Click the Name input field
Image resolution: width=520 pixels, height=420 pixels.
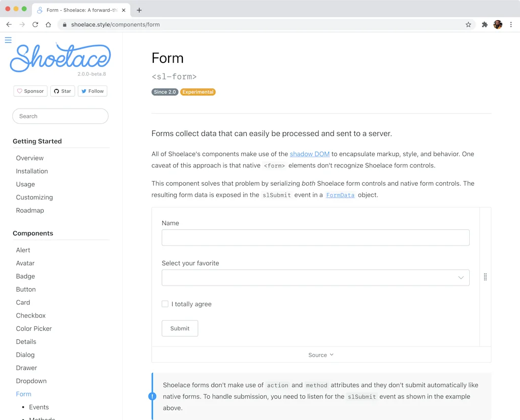pos(315,237)
